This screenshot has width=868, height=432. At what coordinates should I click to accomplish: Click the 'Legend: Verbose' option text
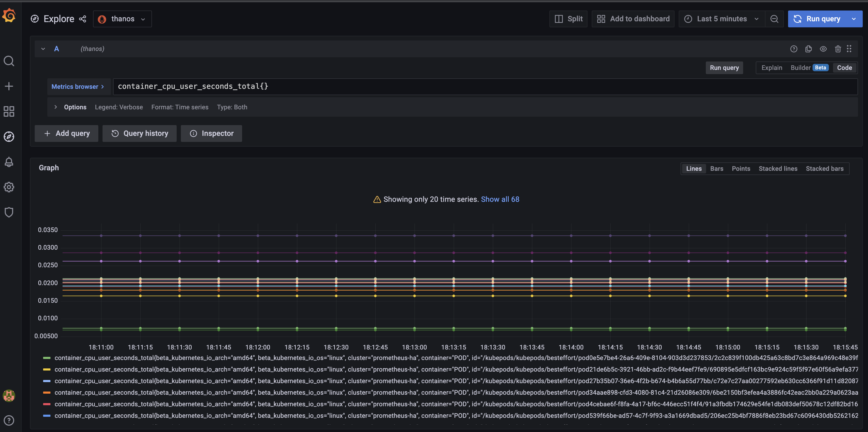(x=119, y=107)
